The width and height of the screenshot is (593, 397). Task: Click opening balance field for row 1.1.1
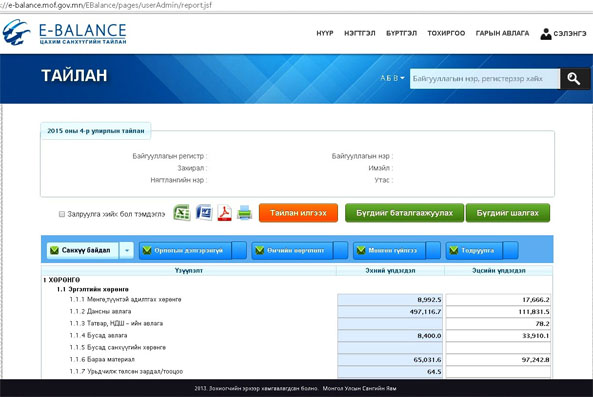click(x=390, y=300)
